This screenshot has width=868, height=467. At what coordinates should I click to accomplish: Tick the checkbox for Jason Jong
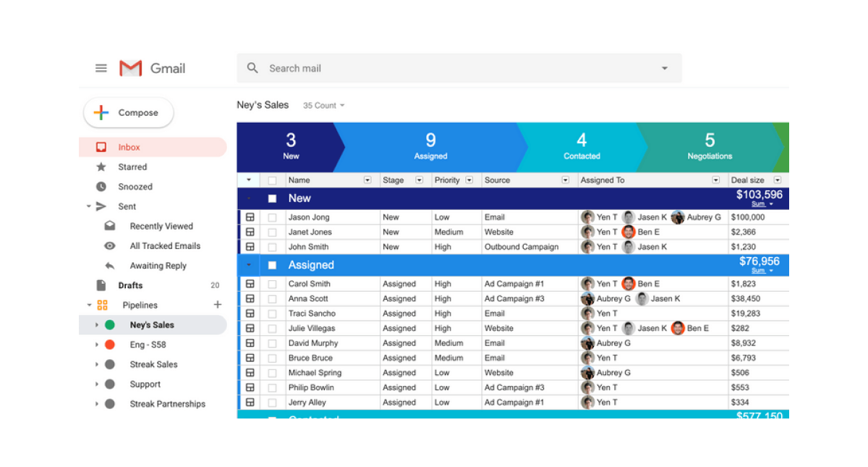[x=272, y=217]
